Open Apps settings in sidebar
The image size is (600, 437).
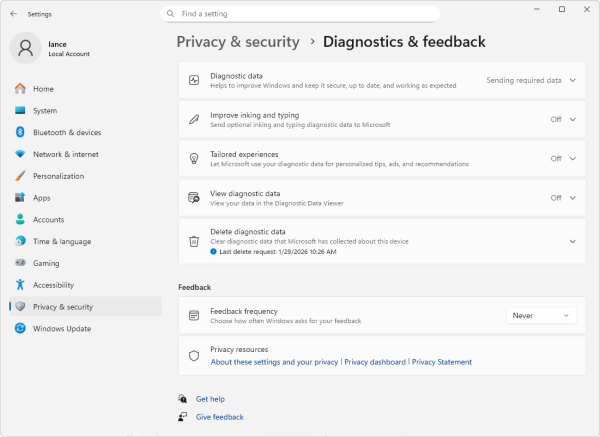[x=85, y=198]
